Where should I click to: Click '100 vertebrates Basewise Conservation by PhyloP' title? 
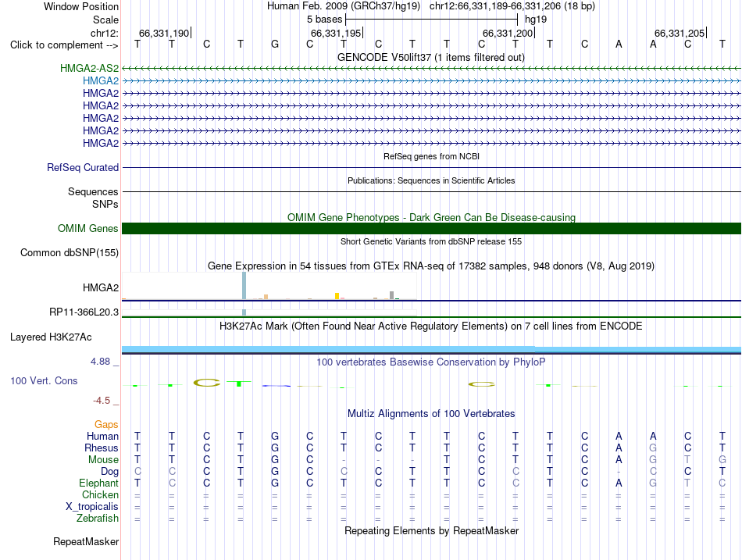pyautogui.click(x=431, y=362)
